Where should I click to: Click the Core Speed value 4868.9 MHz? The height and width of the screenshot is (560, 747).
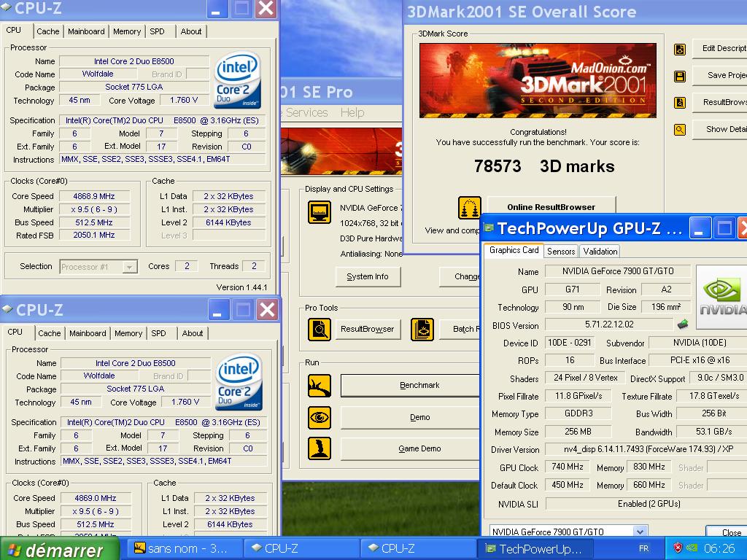94,196
